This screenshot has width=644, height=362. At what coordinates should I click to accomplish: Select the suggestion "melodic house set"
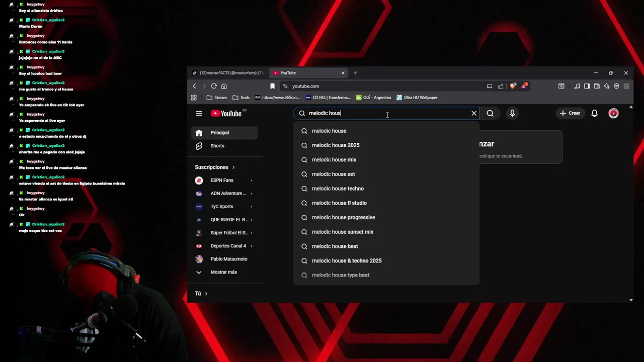(386, 174)
